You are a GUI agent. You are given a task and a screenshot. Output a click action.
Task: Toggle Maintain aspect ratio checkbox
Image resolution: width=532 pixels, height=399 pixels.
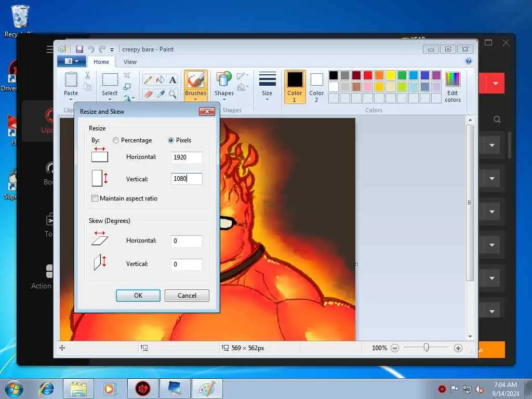[x=95, y=198]
